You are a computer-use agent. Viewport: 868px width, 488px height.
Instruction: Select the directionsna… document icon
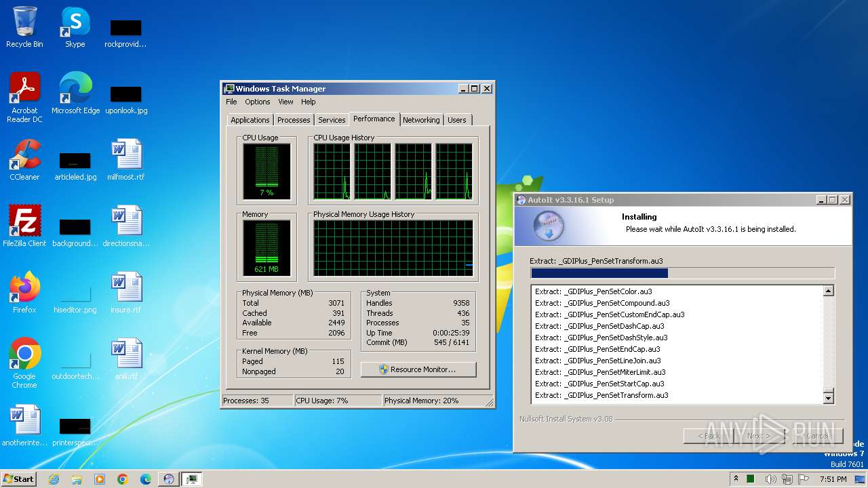(x=126, y=226)
